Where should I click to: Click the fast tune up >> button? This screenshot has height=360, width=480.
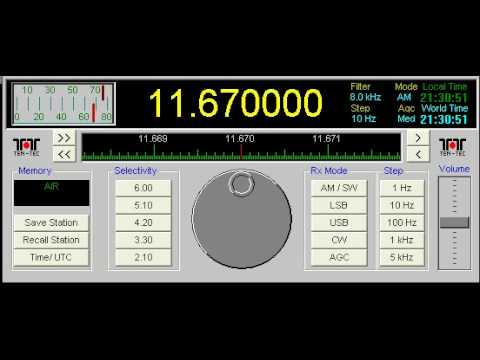pos(64,138)
